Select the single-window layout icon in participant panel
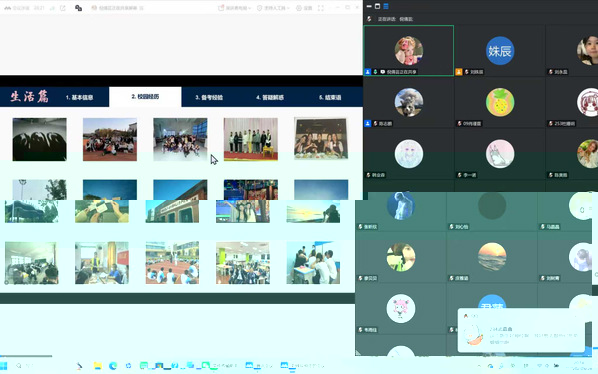 377,6
